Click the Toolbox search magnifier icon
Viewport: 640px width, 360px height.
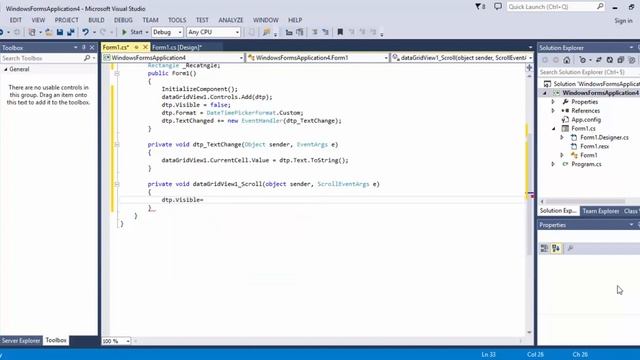click(87, 58)
